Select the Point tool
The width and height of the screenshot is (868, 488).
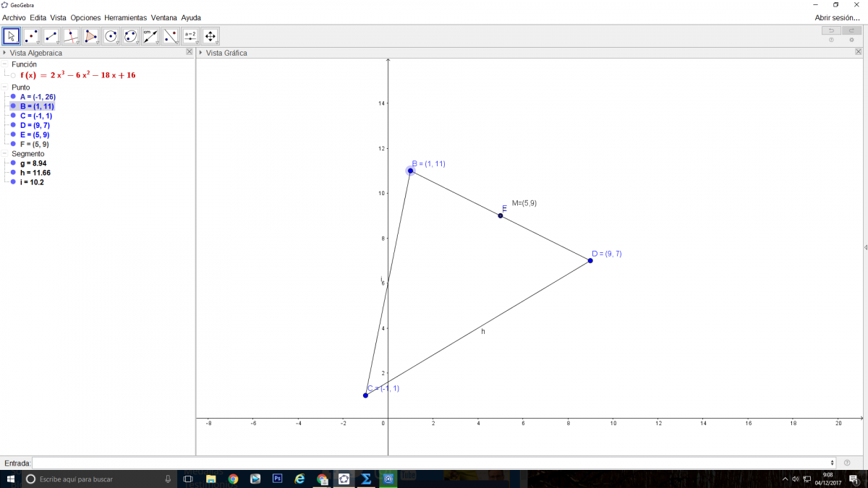point(31,35)
